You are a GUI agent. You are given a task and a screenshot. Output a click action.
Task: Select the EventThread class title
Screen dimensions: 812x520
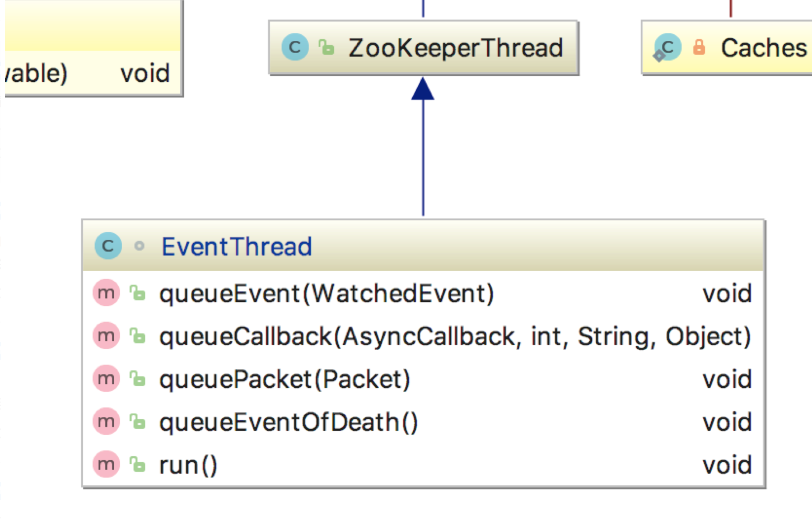[x=236, y=247]
